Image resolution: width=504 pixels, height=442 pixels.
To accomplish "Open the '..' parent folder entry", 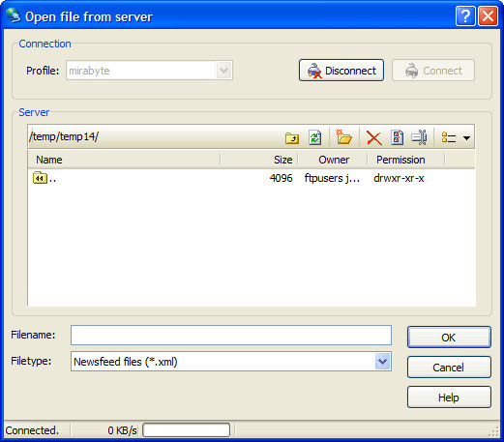I will [x=44, y=178].
